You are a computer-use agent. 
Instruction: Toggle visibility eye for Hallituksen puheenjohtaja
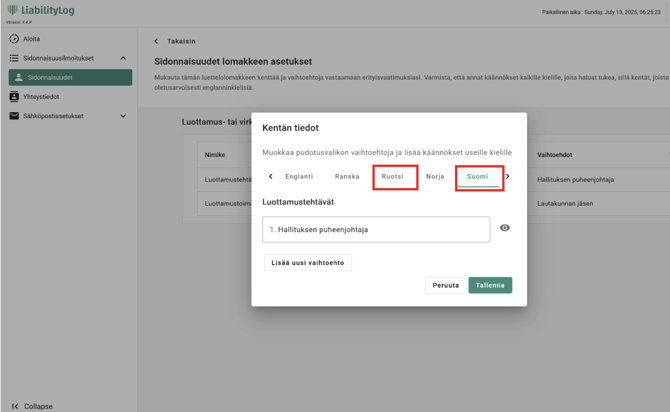(x=505, y=228)
